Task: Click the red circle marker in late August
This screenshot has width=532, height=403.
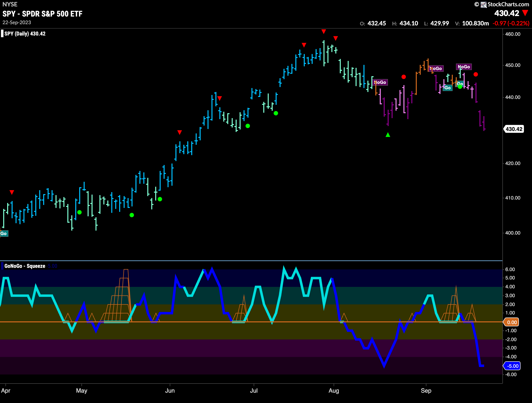Action: [x=404, y=77]
